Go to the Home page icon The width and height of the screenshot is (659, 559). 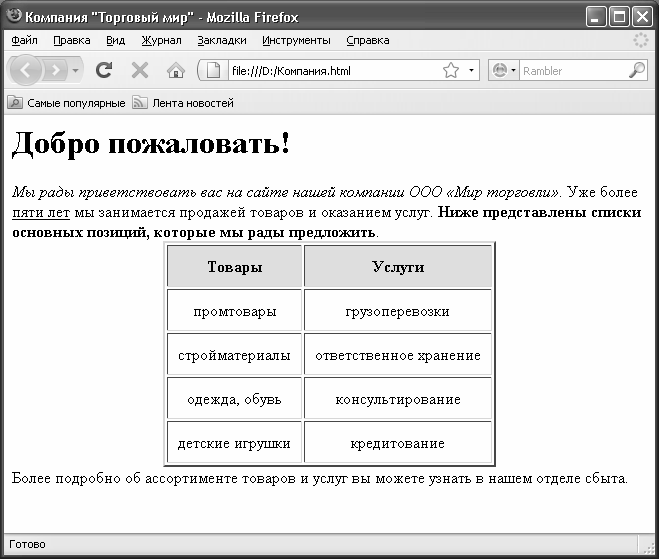175,70
